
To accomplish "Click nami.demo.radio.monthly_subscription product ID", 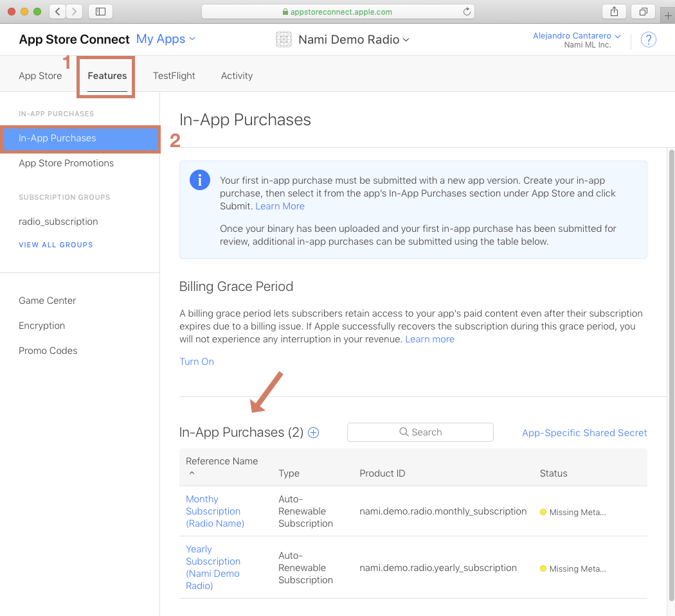I will click(x=443, y=511).
